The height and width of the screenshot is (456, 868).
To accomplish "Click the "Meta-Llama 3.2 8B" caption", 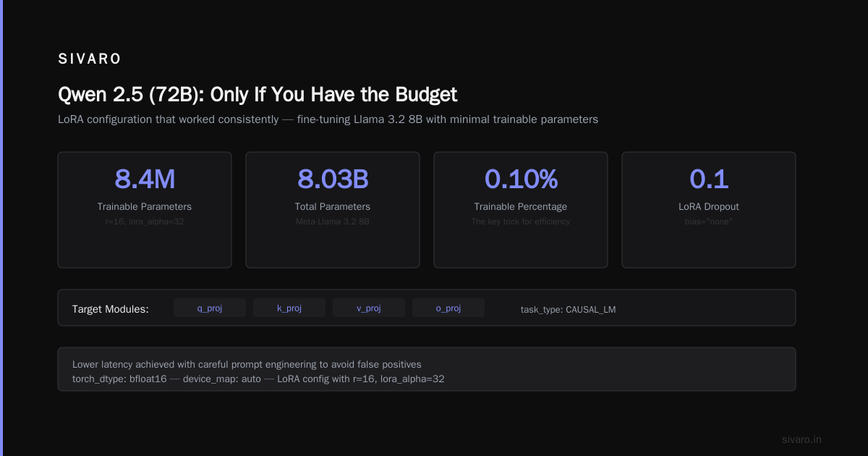I will tap(333, 221).
